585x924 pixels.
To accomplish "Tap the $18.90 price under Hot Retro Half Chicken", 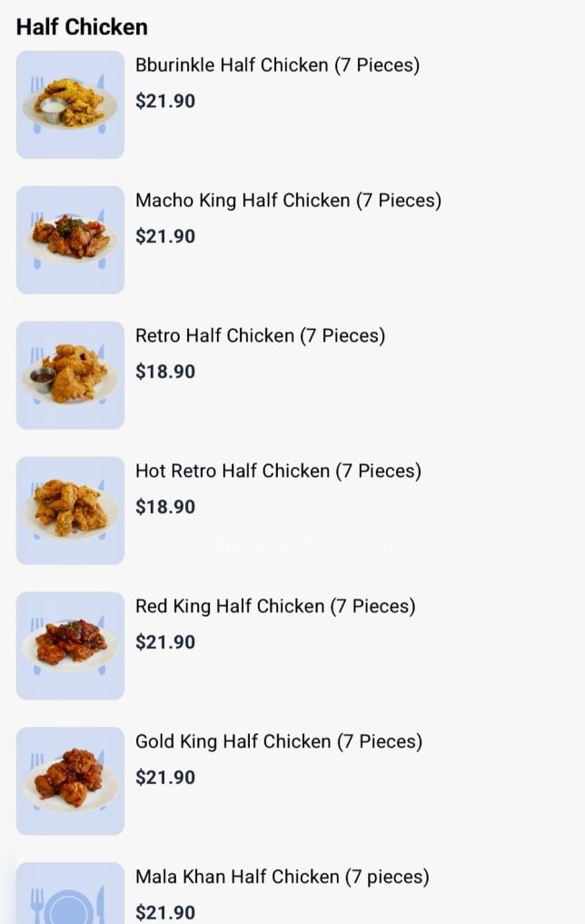I will tap(165, 507).
